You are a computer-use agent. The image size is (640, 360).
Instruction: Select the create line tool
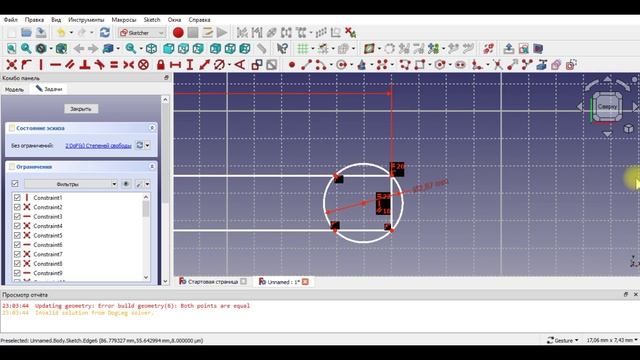(x=306, y=64)
